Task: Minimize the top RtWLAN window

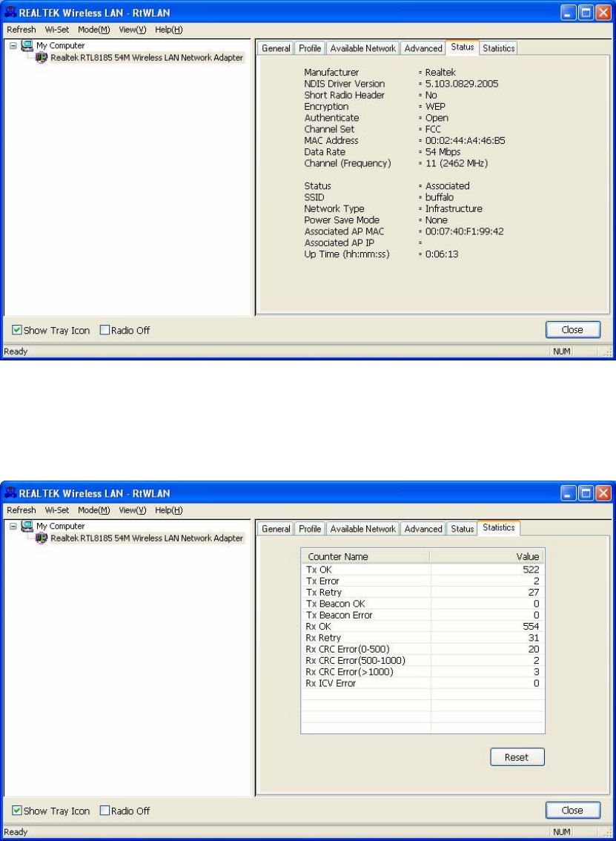Action: pyautogui.click(x=569, y=13)
